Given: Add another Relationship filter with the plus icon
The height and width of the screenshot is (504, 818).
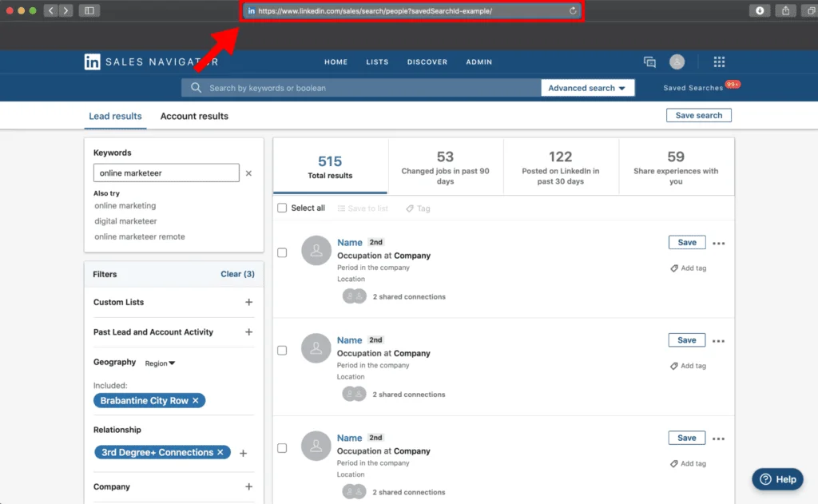Looking at the screenshot, I should click(243, 452).
